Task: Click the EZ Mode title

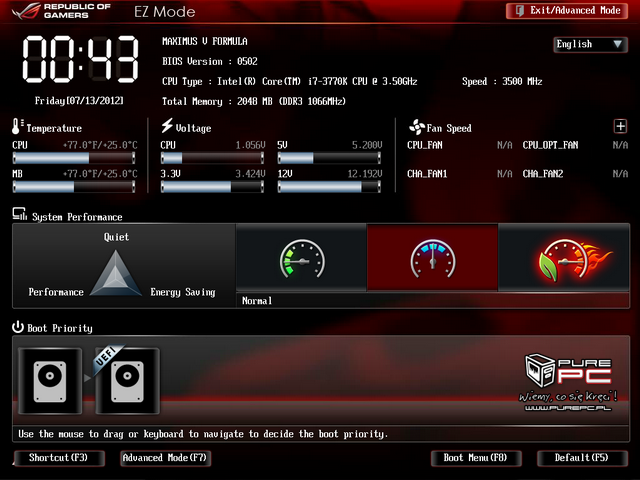Action: click(164, 11)
